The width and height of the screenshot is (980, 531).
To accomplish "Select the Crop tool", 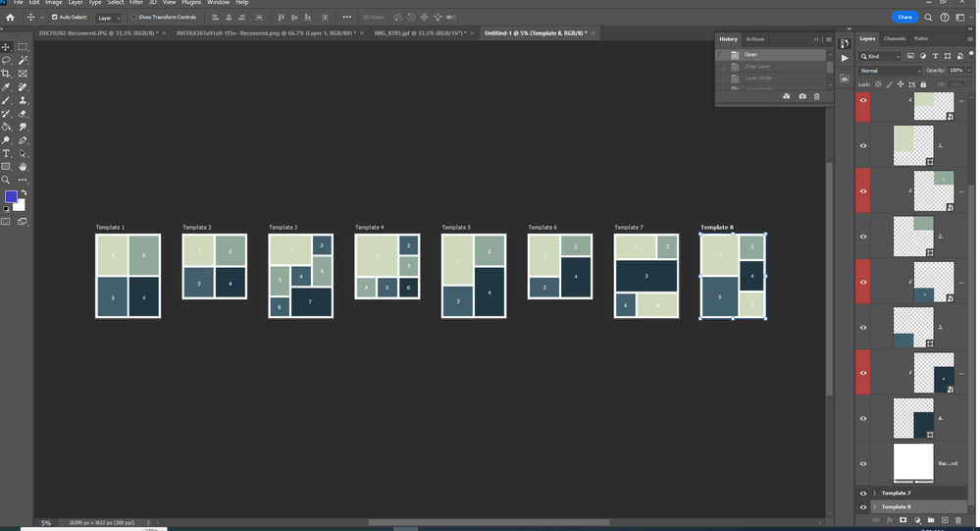I will click(6, 74).
